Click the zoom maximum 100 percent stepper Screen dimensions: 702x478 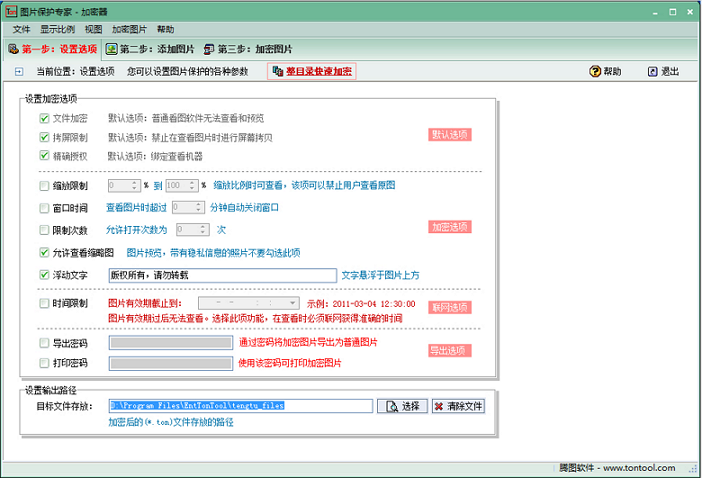(x=192, y=185)
